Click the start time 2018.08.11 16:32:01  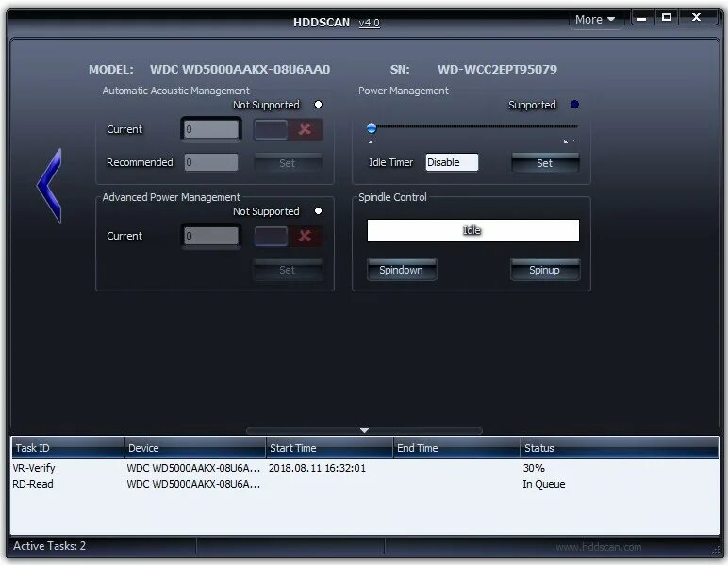(317, 468)
